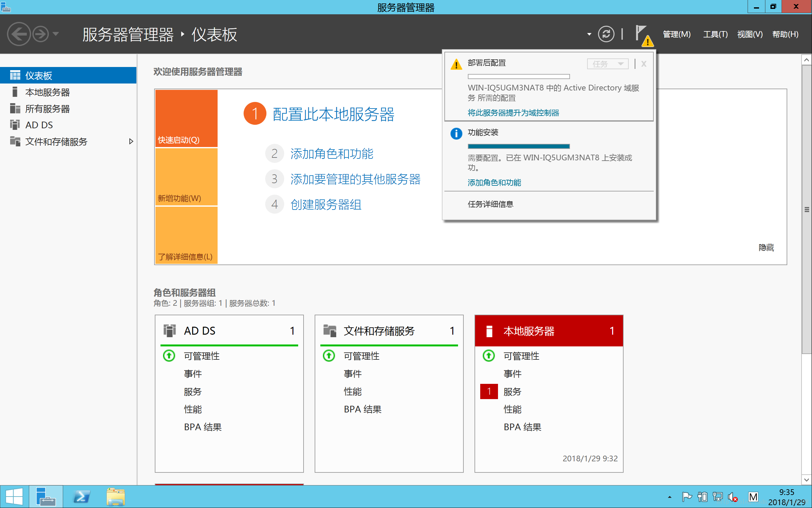Open the 管理(M) menu
This screenshot has width=812, height=508.
coord(677,34)
